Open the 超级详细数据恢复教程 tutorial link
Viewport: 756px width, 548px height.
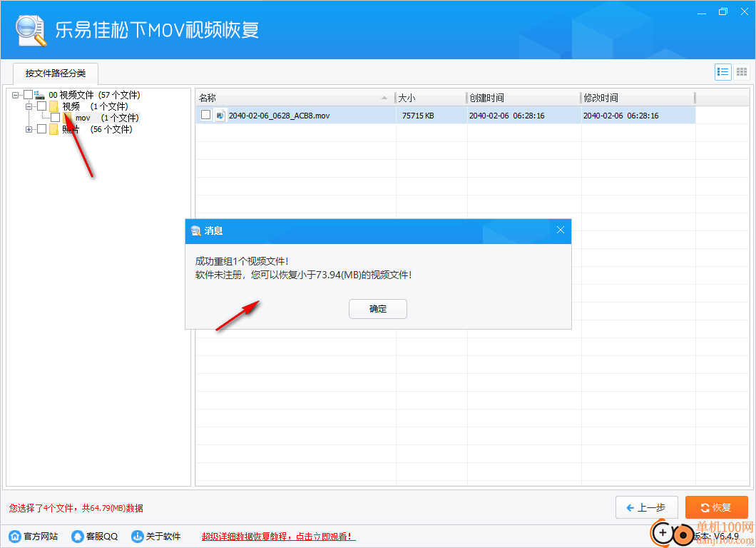(278, 537)
